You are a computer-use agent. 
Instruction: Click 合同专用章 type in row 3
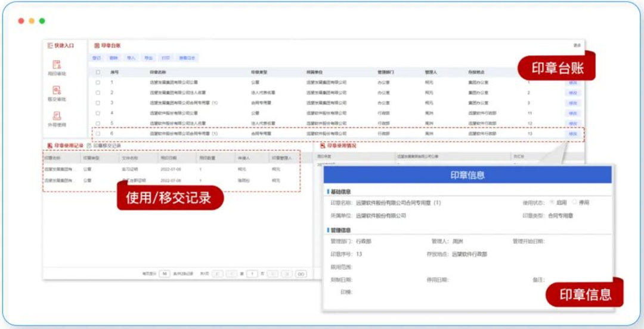point(261,103)
